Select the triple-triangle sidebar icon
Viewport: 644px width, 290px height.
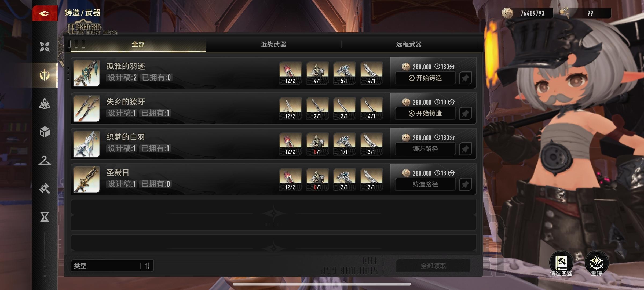point(45,103)
